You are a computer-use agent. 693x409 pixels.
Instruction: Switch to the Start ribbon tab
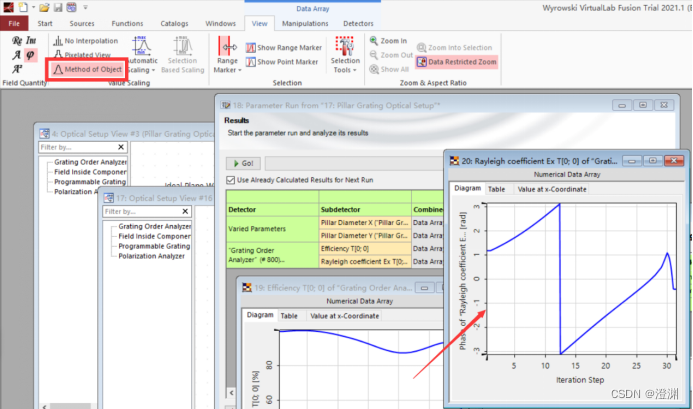click(45, 23)
